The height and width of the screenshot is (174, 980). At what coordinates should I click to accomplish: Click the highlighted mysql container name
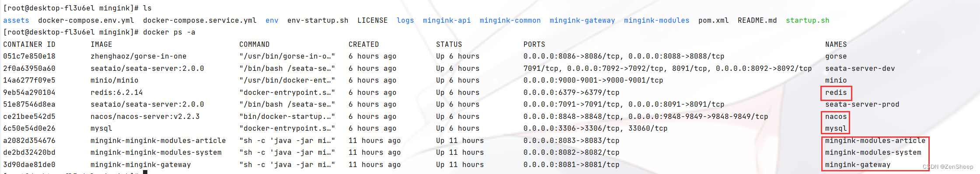point(836,128)
